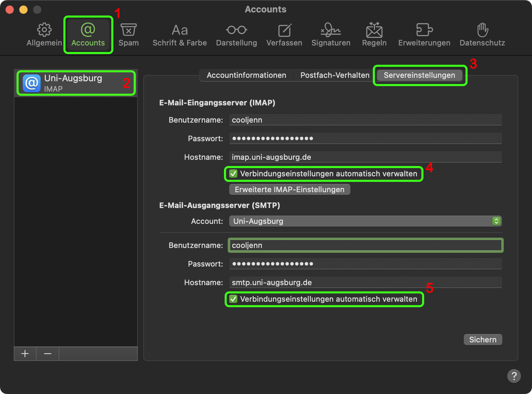Open the Regeln envelope pane
Image resolution: width=532 pixels, height=394 pixels.
(374, 35)
